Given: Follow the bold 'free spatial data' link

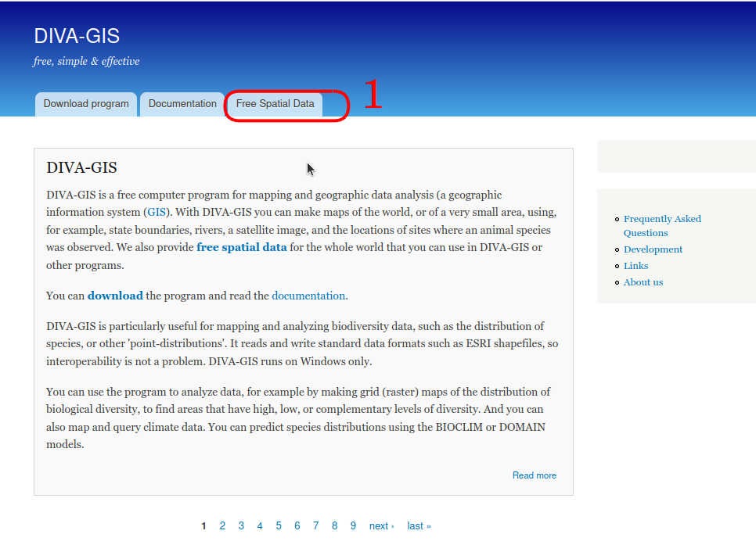Looking at the screenshot, I should [x=242, y=248].
